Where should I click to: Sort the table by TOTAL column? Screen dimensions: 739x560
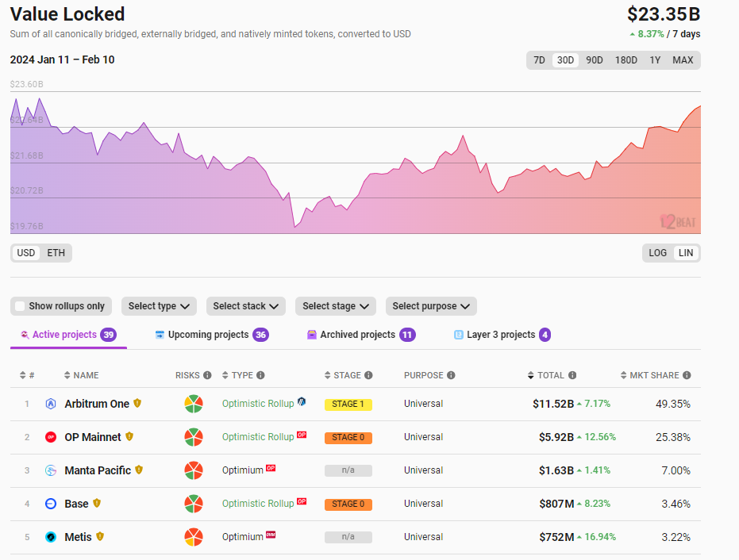550,375
